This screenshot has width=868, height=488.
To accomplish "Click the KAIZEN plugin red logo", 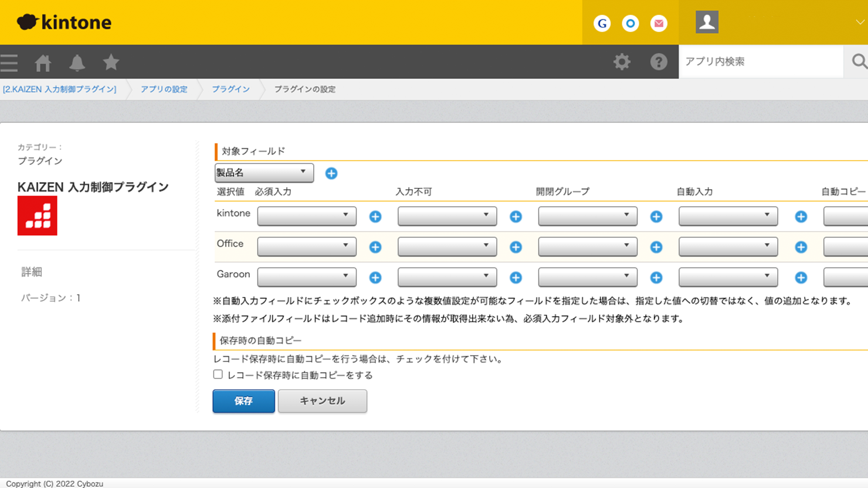I will 37,216.
